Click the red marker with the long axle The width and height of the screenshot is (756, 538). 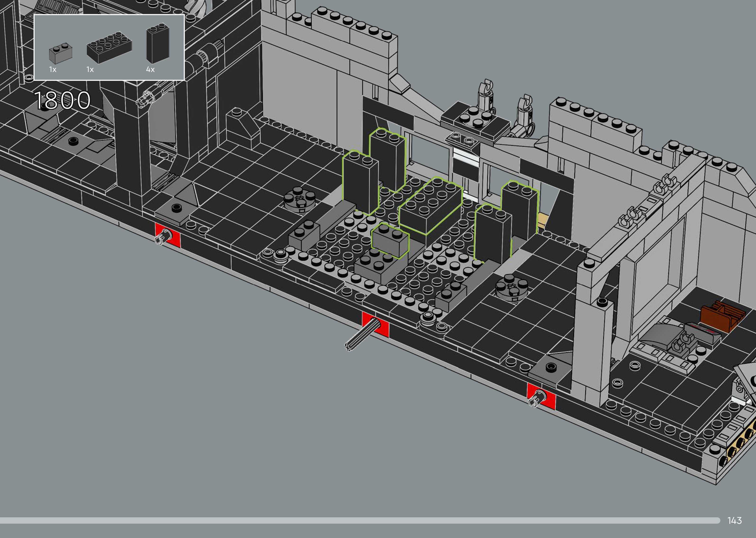375,325
